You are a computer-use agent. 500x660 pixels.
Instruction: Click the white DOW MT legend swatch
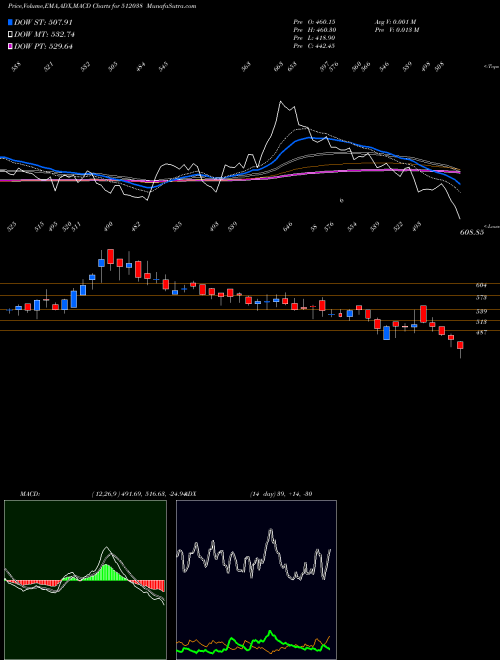(x=10, y=35)
